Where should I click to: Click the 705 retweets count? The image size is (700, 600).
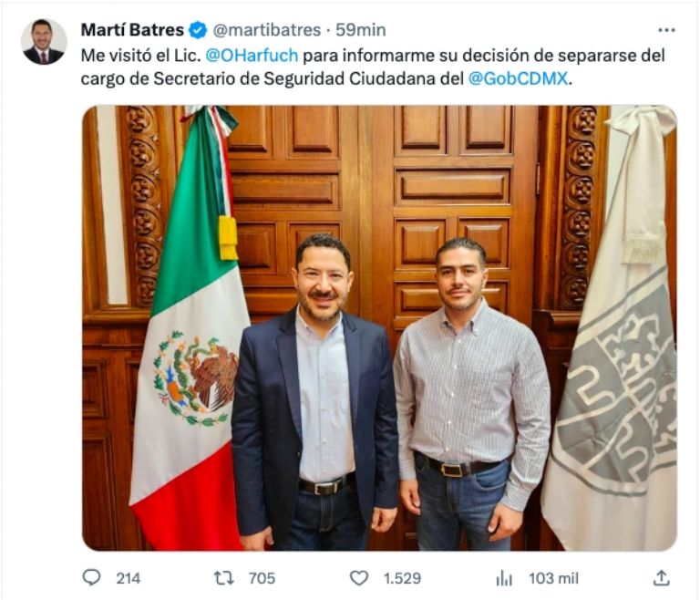pyautogui.click(x=262, y=578)
